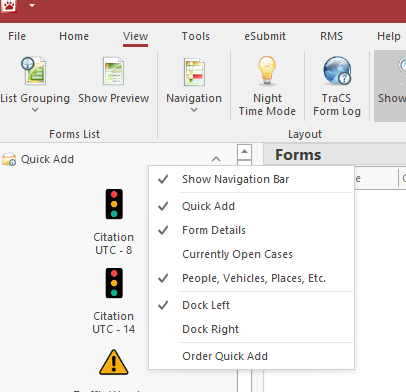Choose Order Quick Add menu item
This screenshot has width=406, height=392.
pyautogui.click(x=251, y=356)
